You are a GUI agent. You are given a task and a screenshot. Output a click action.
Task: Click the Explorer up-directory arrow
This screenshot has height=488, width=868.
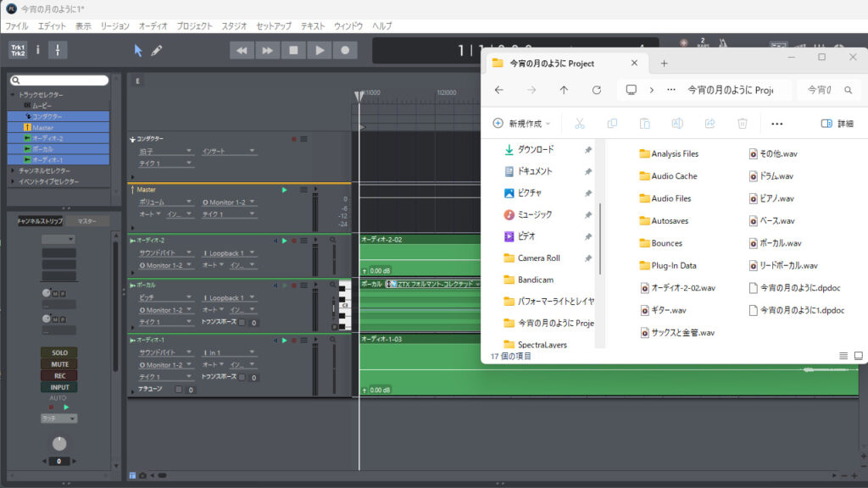[564, 90]
